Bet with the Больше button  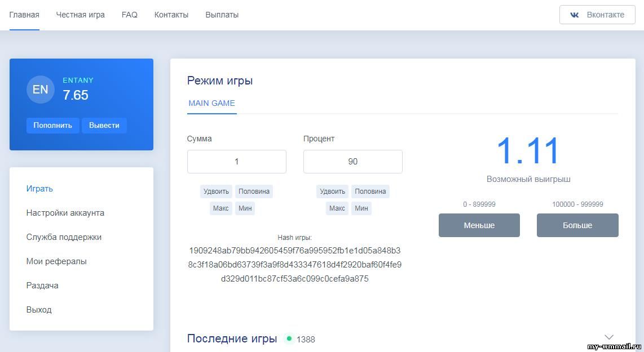(x=577, y=225)
